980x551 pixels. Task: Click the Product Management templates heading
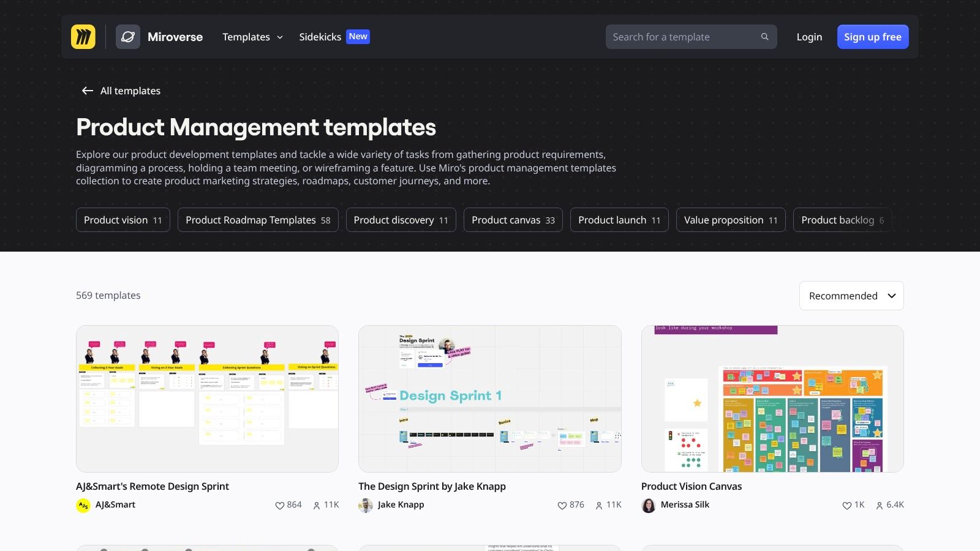[256, 127]
